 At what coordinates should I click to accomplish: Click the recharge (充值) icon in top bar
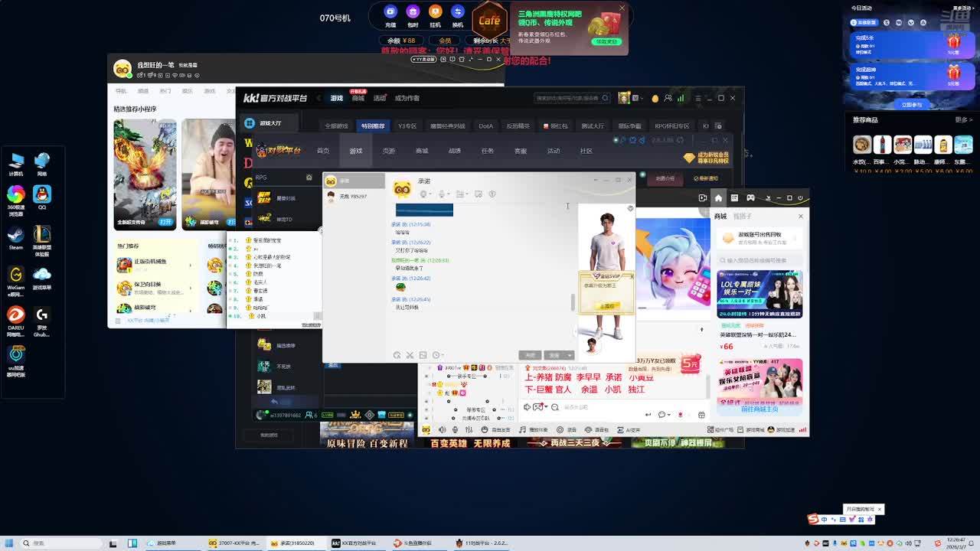[390, 12]
